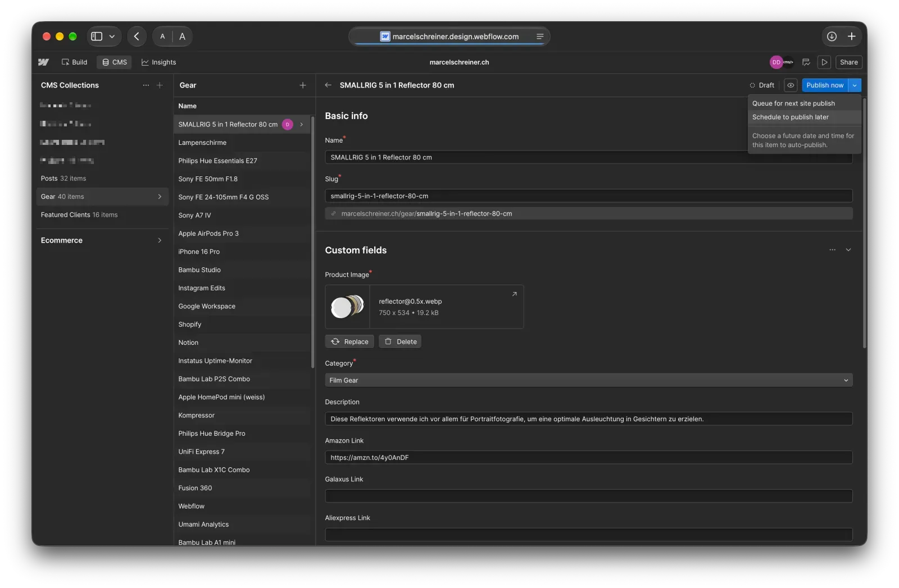Toggle item preview eye icon

tap(791, 85)
